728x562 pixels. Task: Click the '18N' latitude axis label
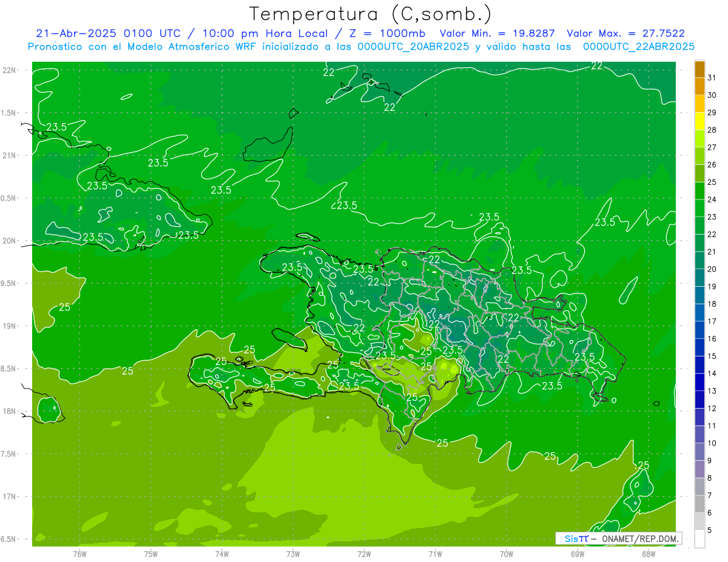coord(10,411)
